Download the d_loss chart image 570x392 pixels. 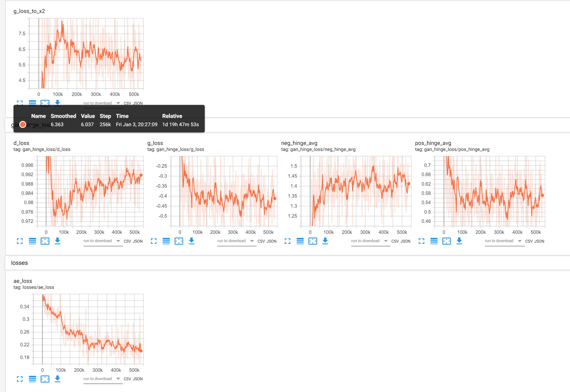point(57,241)
